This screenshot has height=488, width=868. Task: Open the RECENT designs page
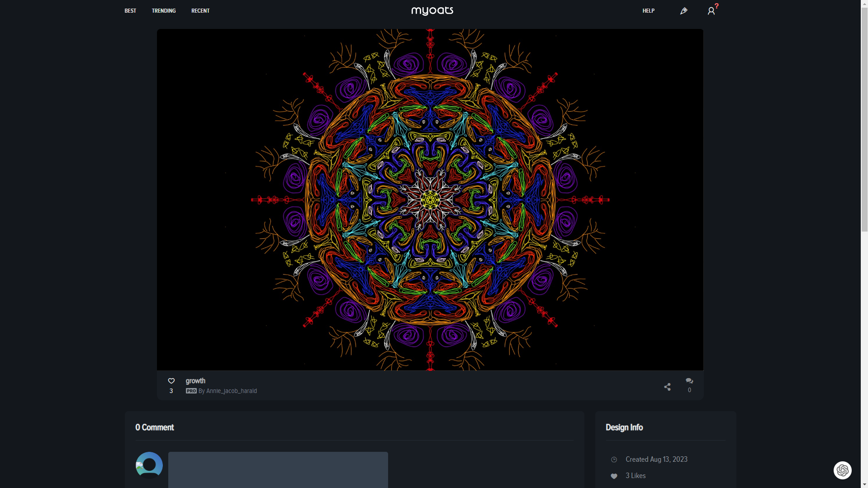point(200,11)
